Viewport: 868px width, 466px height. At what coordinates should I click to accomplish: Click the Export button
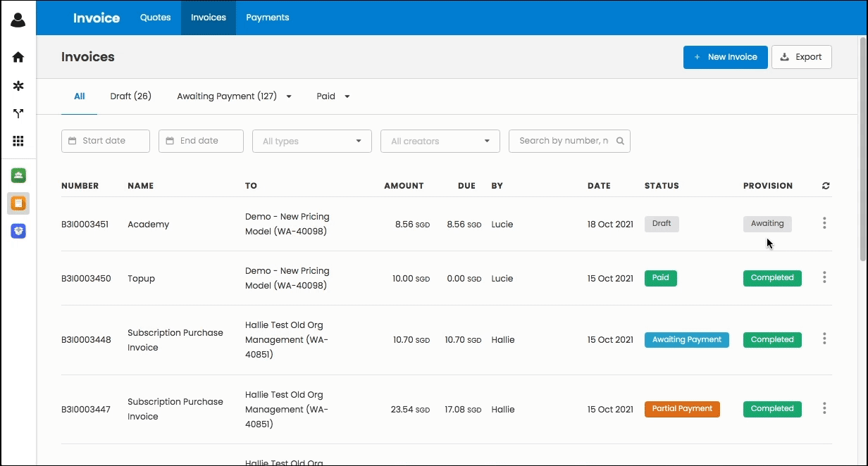pyautogui.click(x=802, y=57)
